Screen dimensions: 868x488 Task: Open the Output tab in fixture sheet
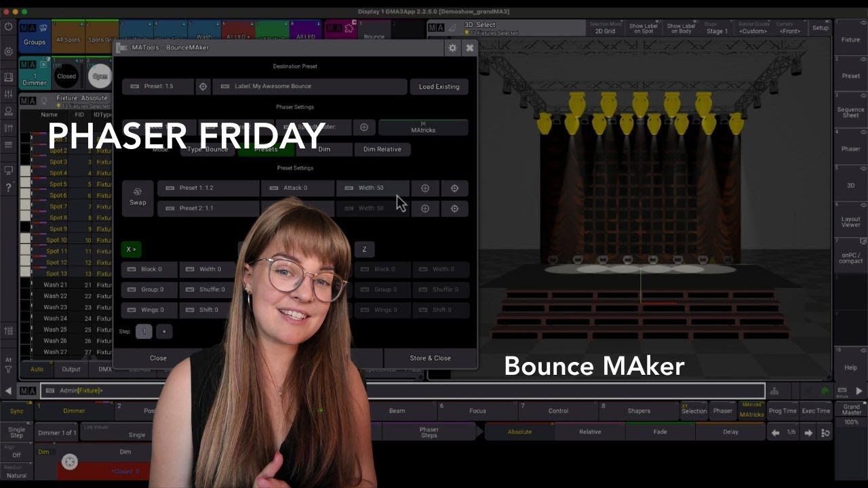click(71, 369)
